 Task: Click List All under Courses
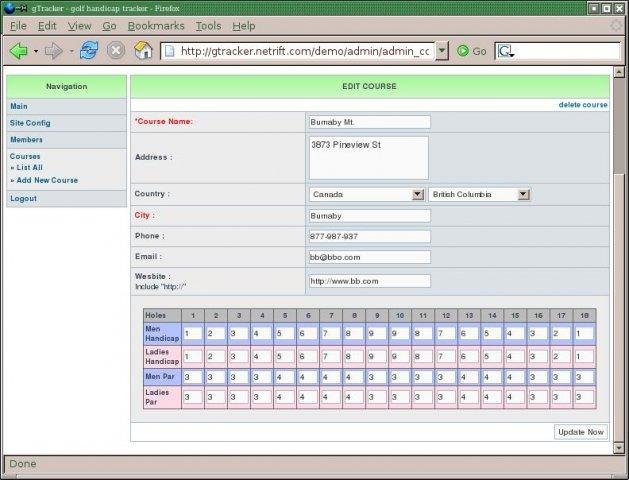pyautogui.click(x=29, y=168)
